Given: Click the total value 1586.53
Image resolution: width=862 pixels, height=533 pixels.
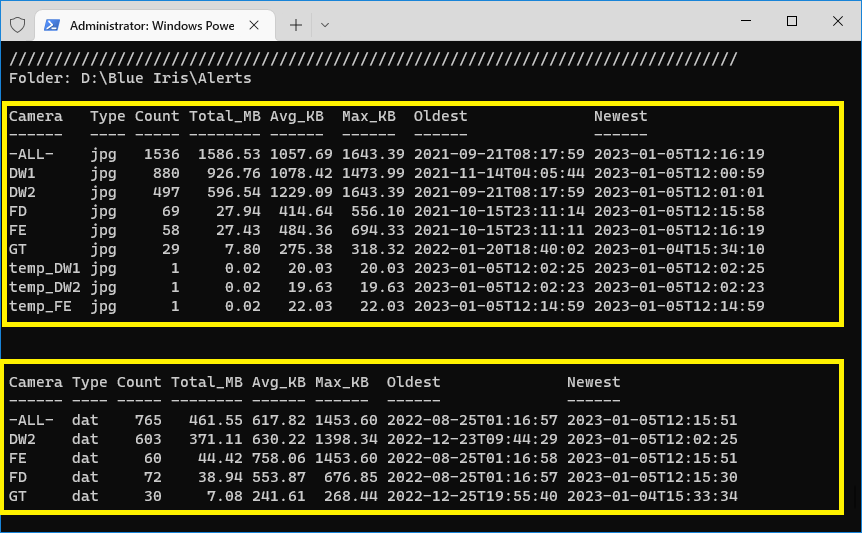Looking at the screenshot, I should pos(229,154).
